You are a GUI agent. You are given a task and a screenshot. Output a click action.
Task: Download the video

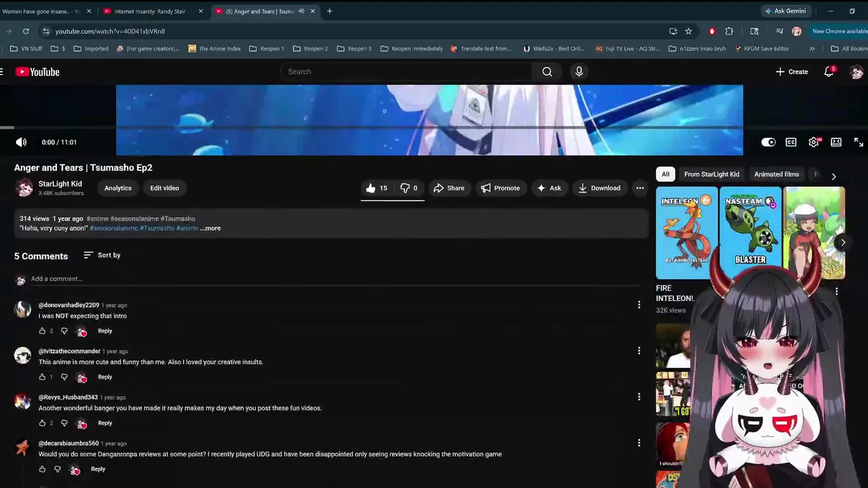(599, 188)
